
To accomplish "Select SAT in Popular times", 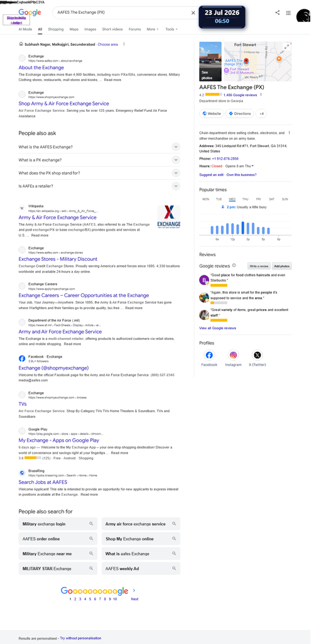I will 272,199.
